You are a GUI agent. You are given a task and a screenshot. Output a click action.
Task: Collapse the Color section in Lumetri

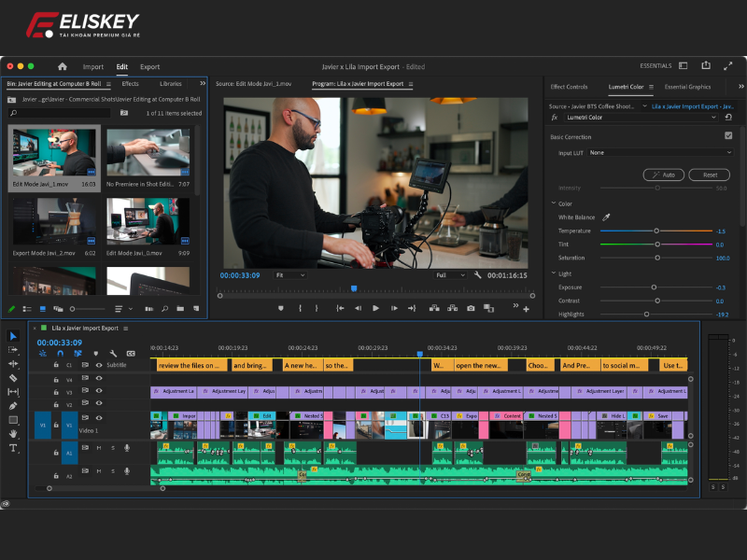pos(554,203)
